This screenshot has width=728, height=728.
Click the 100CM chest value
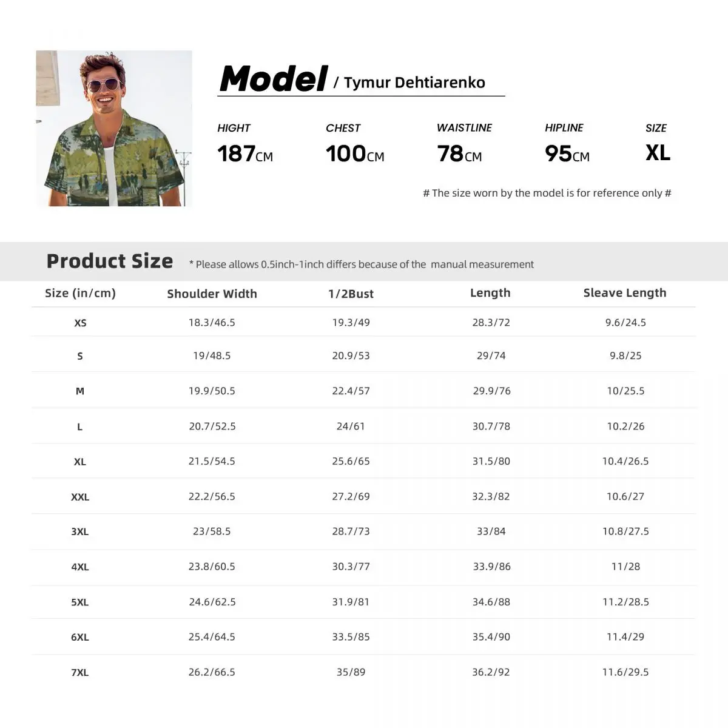355,154
